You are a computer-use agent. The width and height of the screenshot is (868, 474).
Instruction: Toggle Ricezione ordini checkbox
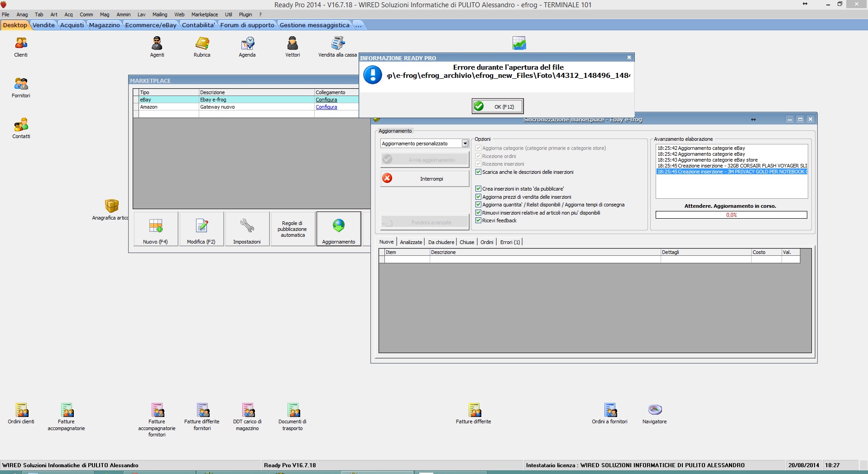pyautogui.click(x=478, y=156)
